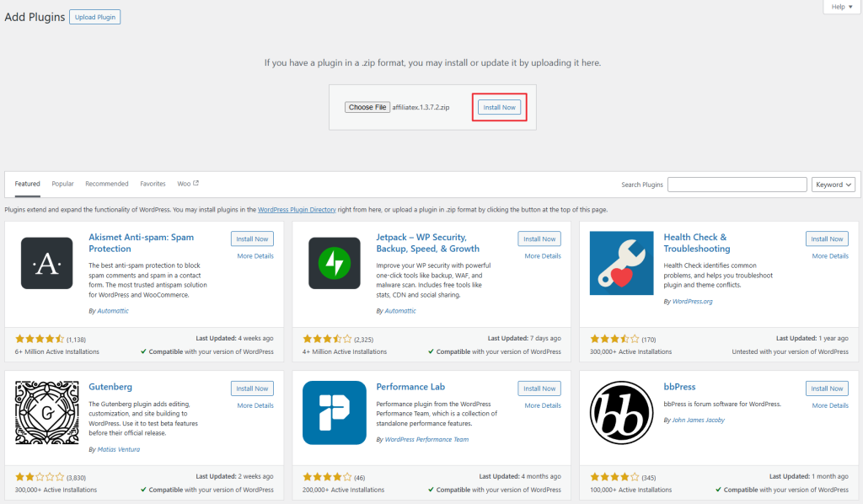Click the Akismet plugin icon

pyautogui.click(x=47, y=263)
